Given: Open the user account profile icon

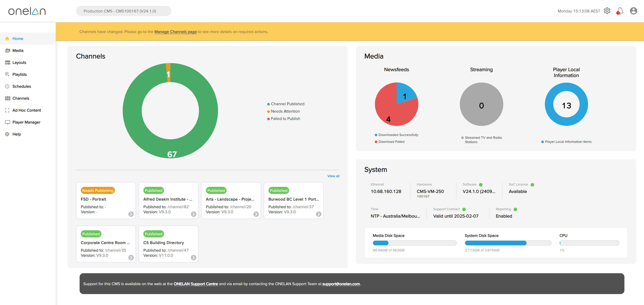Looking at the screenshot, I should [633, 11].
